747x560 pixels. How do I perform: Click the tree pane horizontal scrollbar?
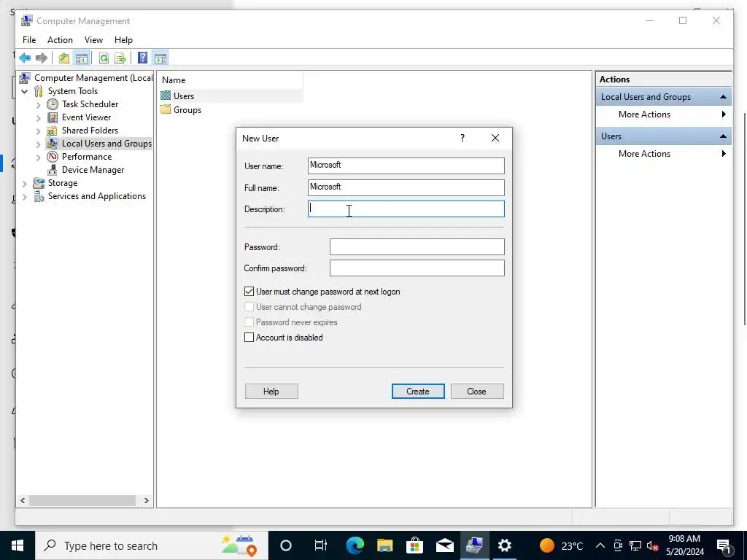click(82, 500)
